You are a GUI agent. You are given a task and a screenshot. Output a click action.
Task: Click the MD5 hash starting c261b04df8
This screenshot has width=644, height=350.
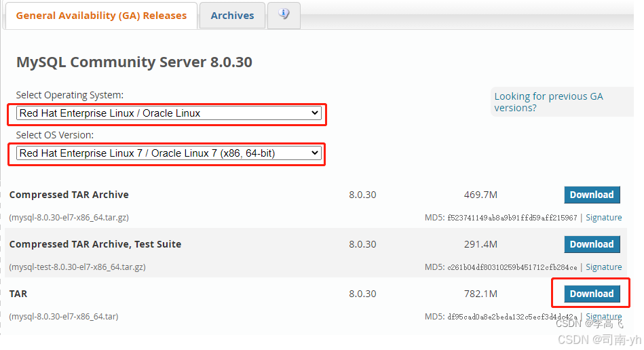pyautogui.click(x=512, y=267)
